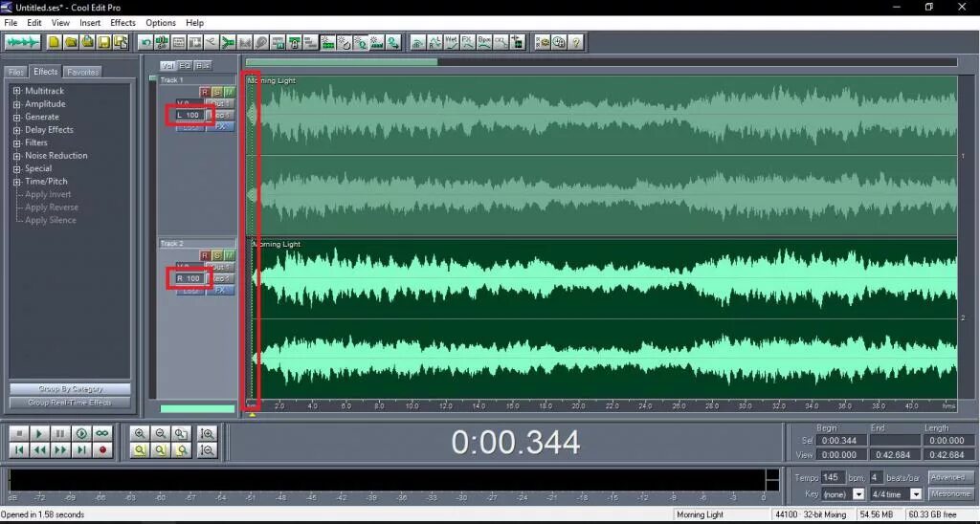Zoom out horizontally with minus magnifier

pos(161,433)
